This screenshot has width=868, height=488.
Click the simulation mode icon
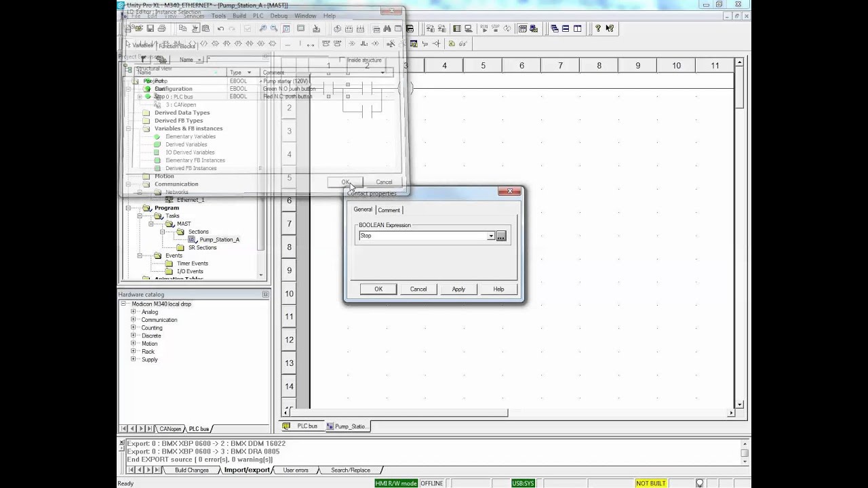(535, 28)
